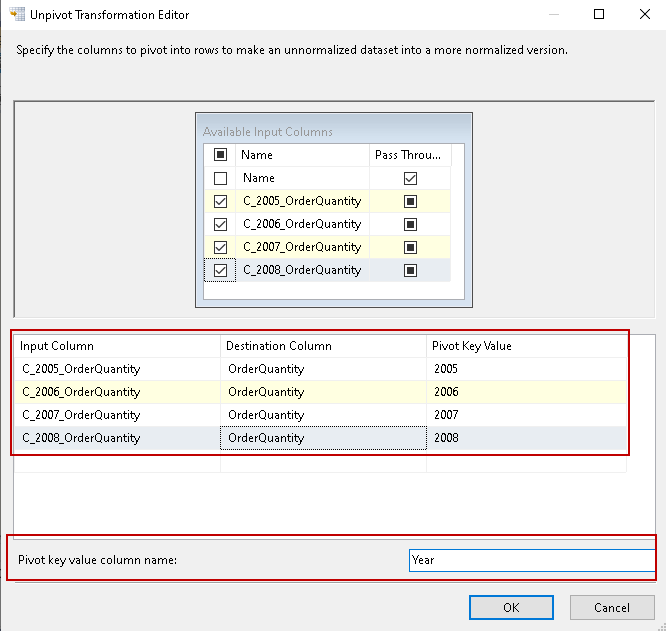Screen dimensions: 666x631
Task: Click the Pivot key value column name field
Action: pyautogui.click(x=532, y=560)
